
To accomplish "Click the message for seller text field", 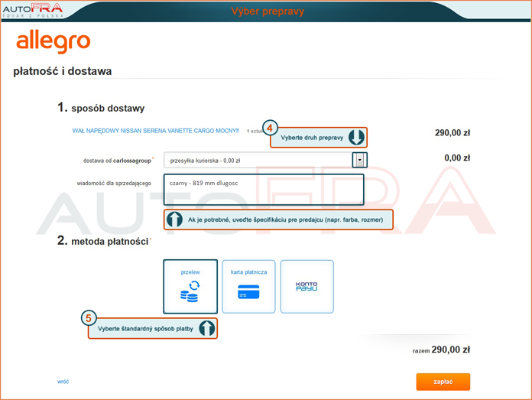I will coord(264,190).
